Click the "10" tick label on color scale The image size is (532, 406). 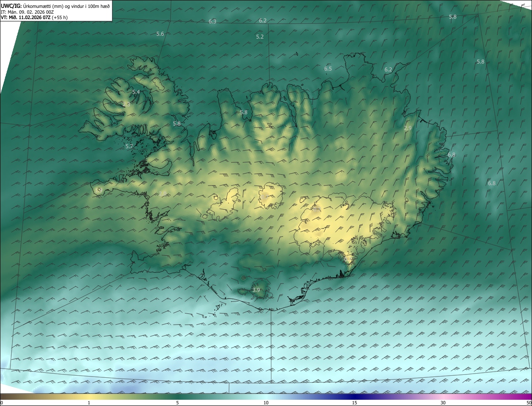pos(266,403)
